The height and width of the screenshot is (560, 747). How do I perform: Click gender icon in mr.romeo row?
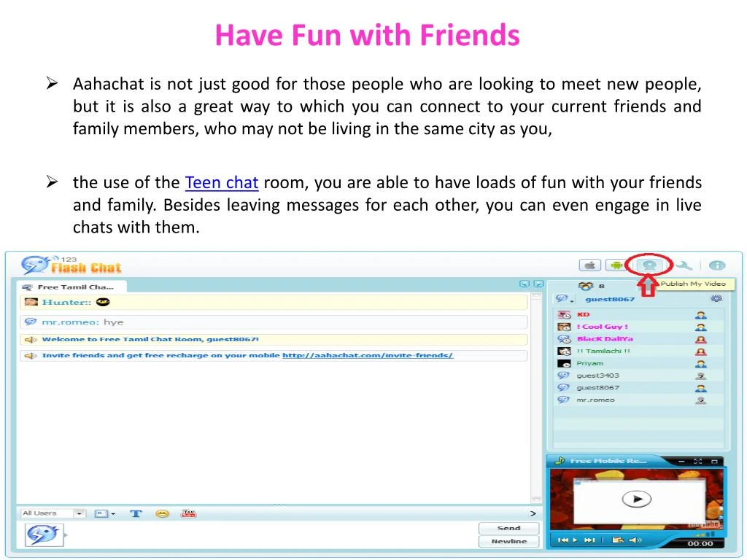point(700,400)
